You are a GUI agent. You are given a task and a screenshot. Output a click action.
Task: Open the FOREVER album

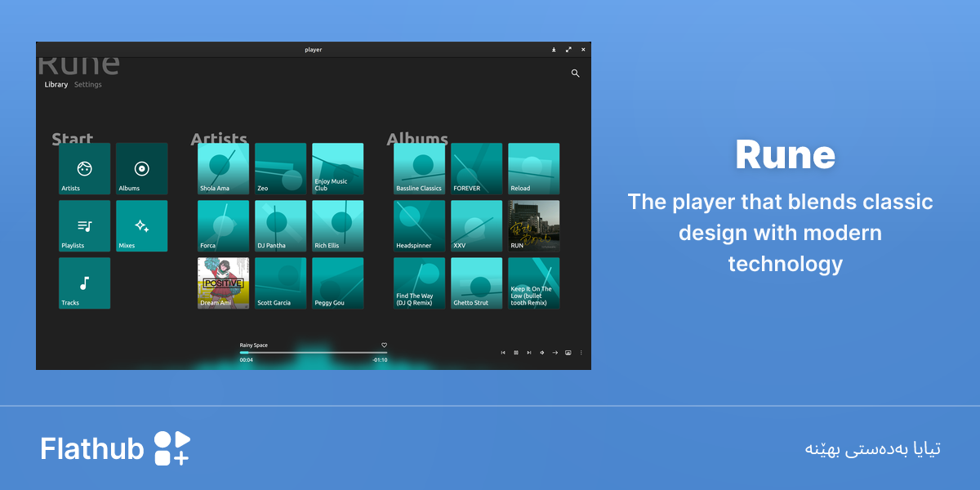[x=477, y=169]
